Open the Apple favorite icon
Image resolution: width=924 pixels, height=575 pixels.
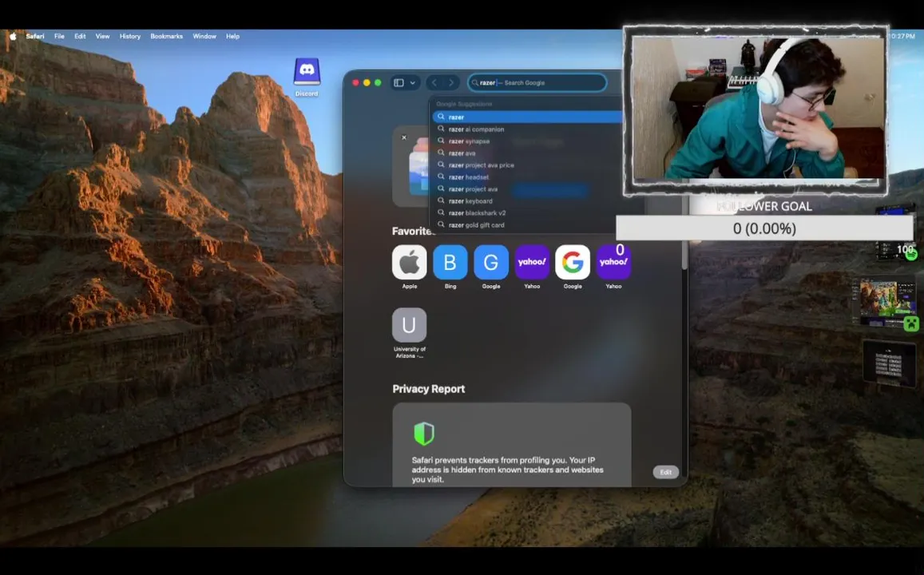pos(410,262)
